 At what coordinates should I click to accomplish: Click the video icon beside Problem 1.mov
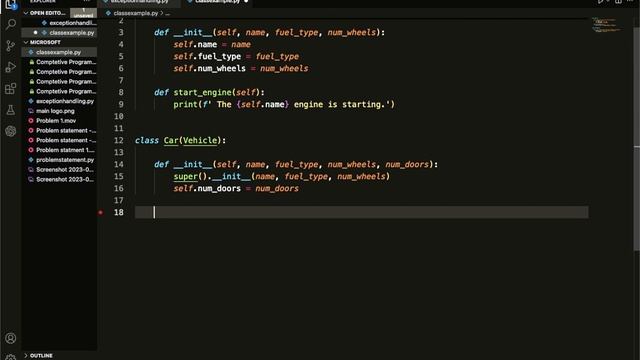pyautogui.click(x=31, y=121)
